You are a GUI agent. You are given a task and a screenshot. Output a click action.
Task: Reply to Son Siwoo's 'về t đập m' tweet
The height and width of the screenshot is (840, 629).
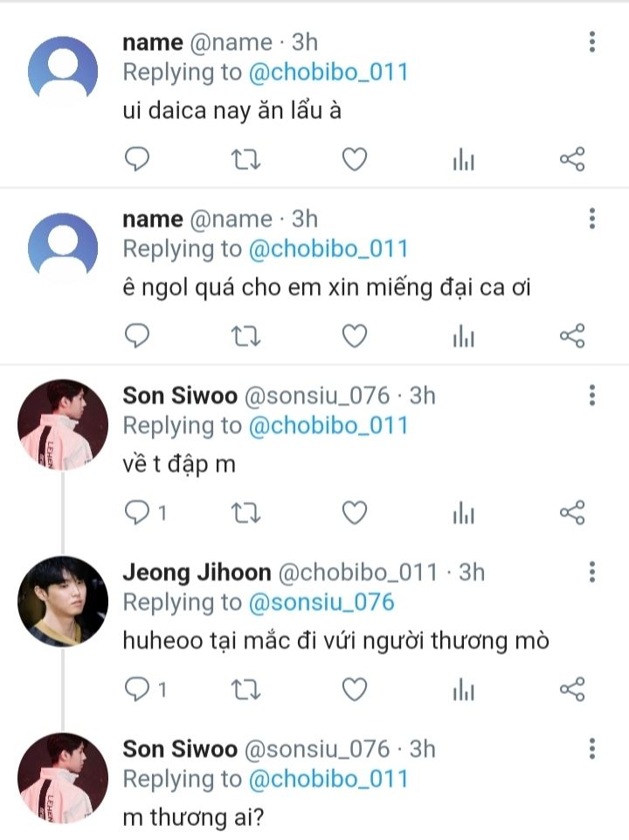coord(137,512)
